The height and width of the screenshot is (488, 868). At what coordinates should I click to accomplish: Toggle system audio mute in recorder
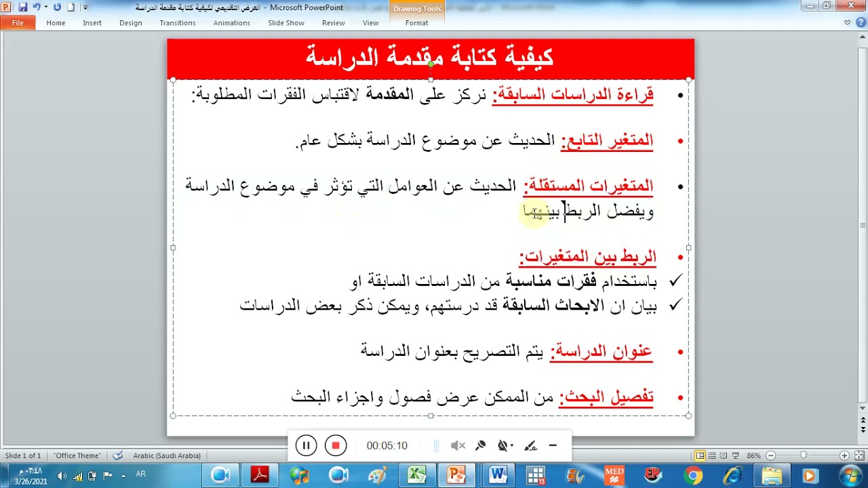[458, 445]
